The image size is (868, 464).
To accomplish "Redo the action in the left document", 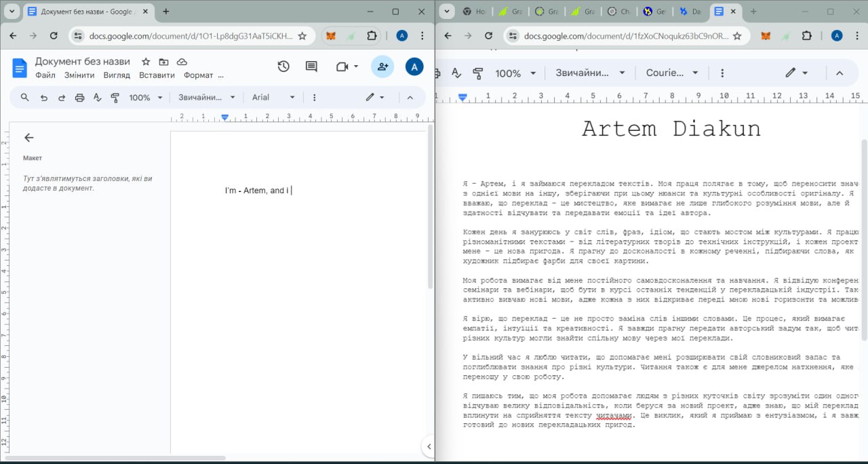I will coord(62,98).
